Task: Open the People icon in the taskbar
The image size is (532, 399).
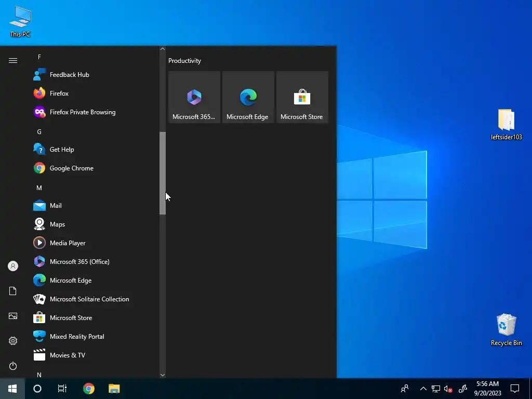Action: (404, 389)
